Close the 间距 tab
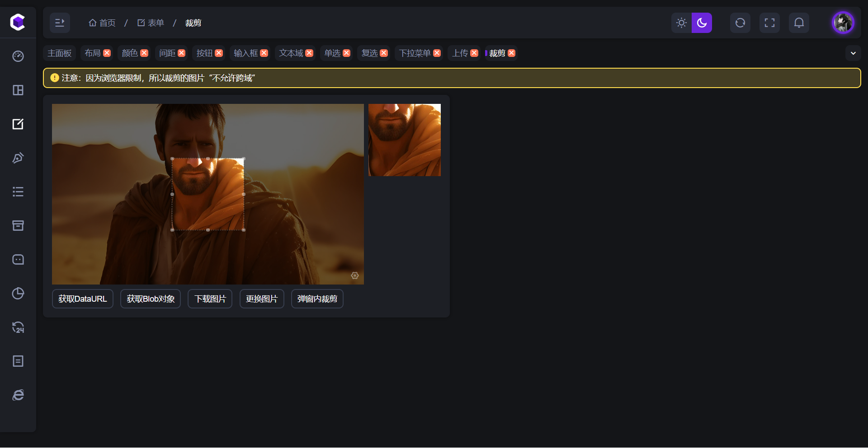868x448 pixels. [x=182, y=53]
